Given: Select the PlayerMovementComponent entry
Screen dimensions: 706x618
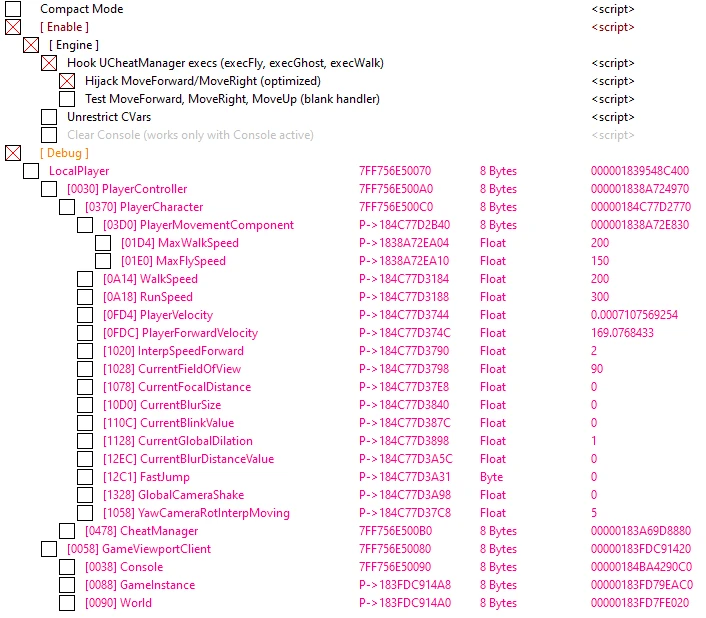Looking at the screenshot, I should (x=199, y=225).
